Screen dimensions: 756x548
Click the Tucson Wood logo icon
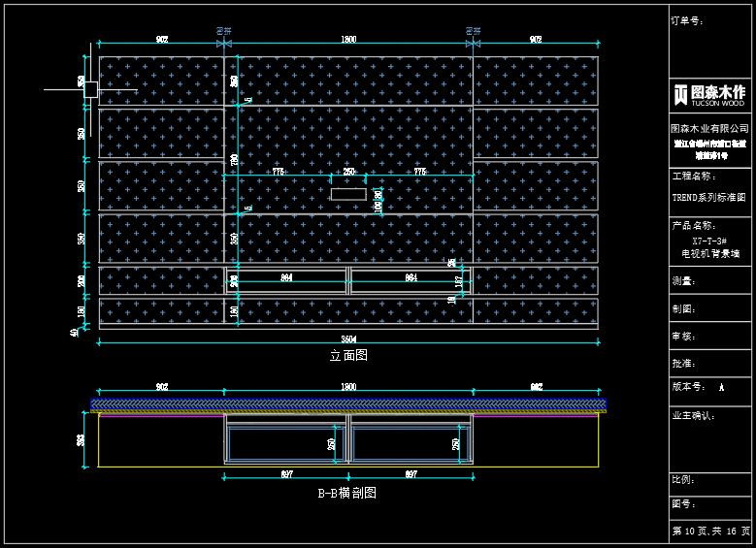680,94
